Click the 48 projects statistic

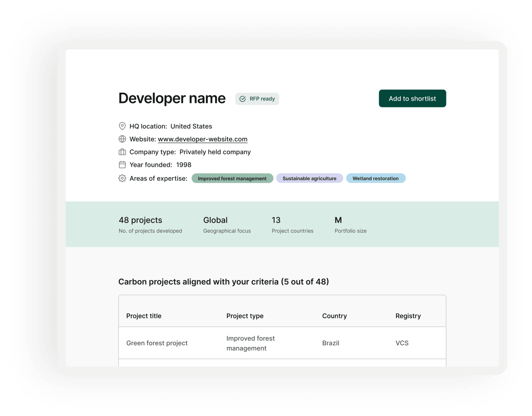tap(140, 220)
